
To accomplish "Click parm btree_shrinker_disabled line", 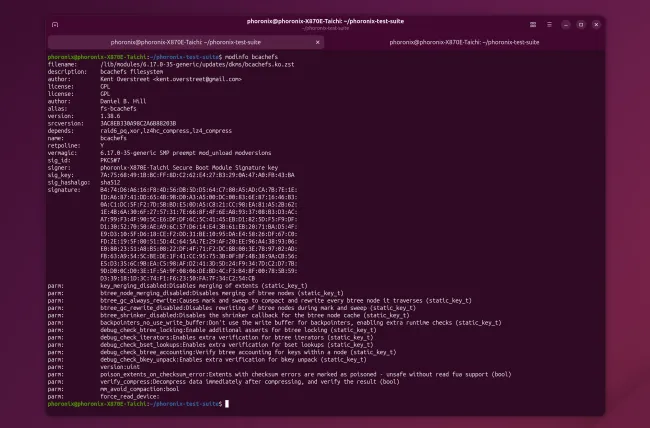I will click(255, 316).
